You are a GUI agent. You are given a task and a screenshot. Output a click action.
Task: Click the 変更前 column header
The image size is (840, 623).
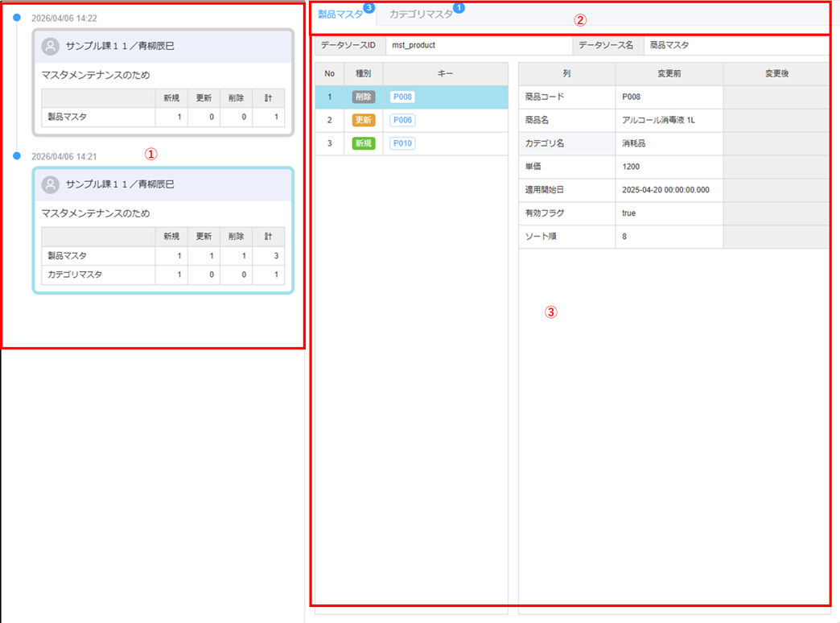pyautogui.click(x=669, y=74)
